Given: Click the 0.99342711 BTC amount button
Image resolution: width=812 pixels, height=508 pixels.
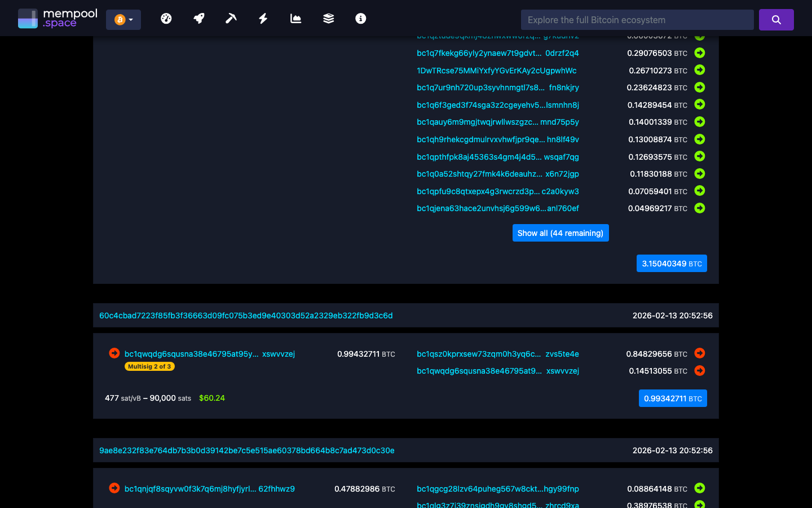Looking at the screenshot, I should tap(673, 398).
